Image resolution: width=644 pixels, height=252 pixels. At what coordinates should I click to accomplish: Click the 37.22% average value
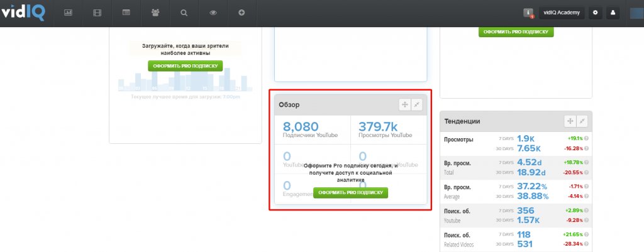coord(532,187)
